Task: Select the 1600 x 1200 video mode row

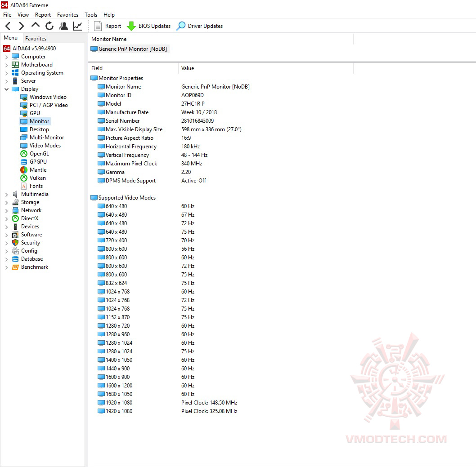Action: click(222, 386)
